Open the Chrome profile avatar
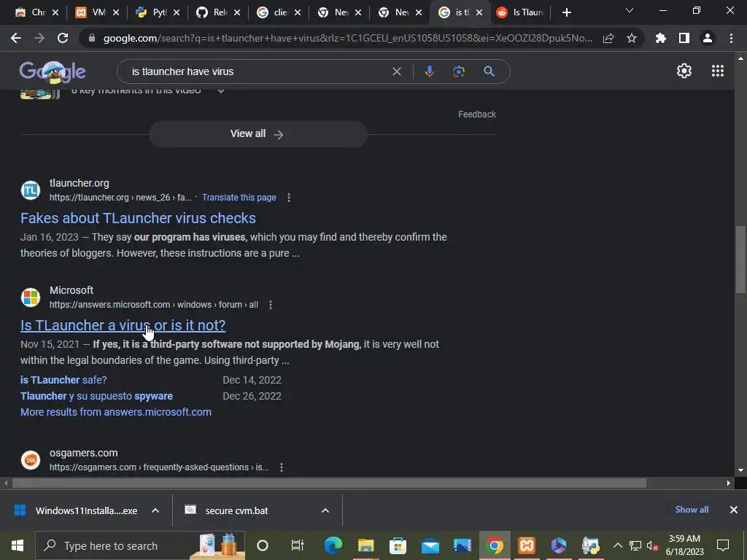 (708, 38)
